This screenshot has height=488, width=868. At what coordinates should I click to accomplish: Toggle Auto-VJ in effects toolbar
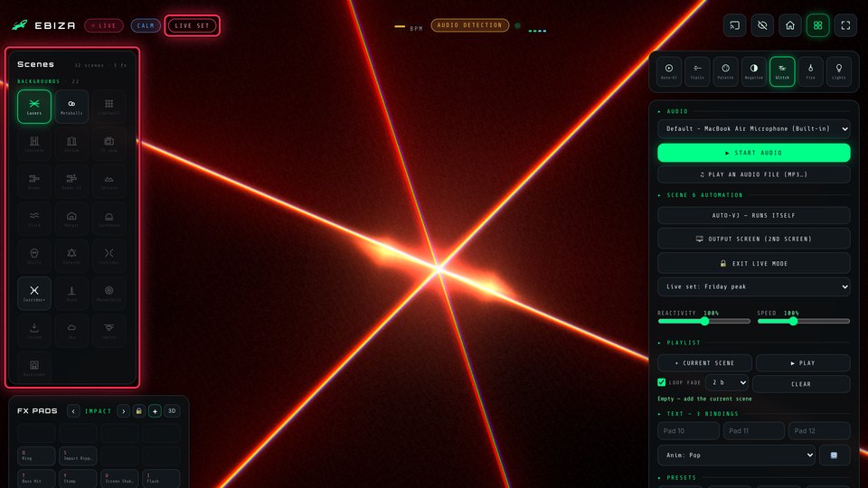coord(669,71)
